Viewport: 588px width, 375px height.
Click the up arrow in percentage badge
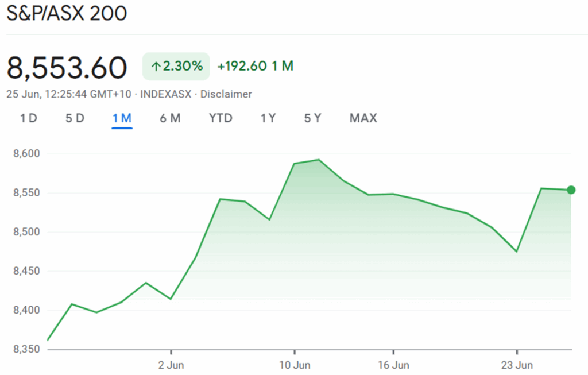pos(156,67)
